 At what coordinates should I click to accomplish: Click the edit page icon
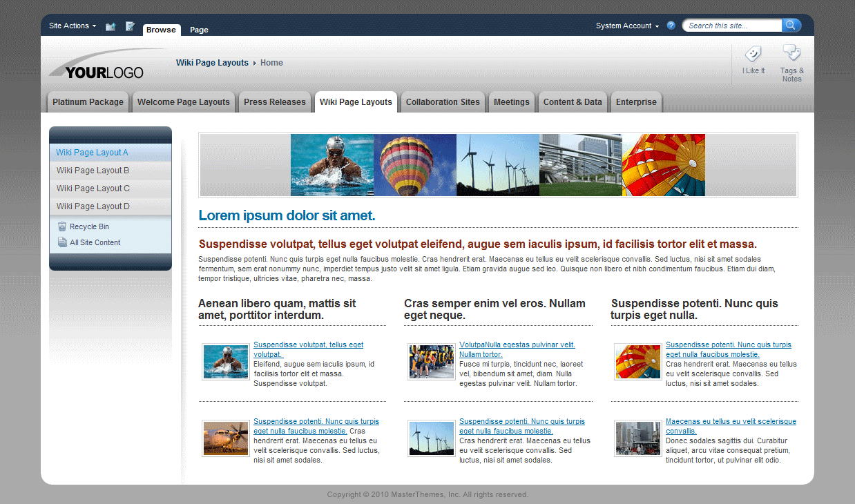tap(130, 26)
